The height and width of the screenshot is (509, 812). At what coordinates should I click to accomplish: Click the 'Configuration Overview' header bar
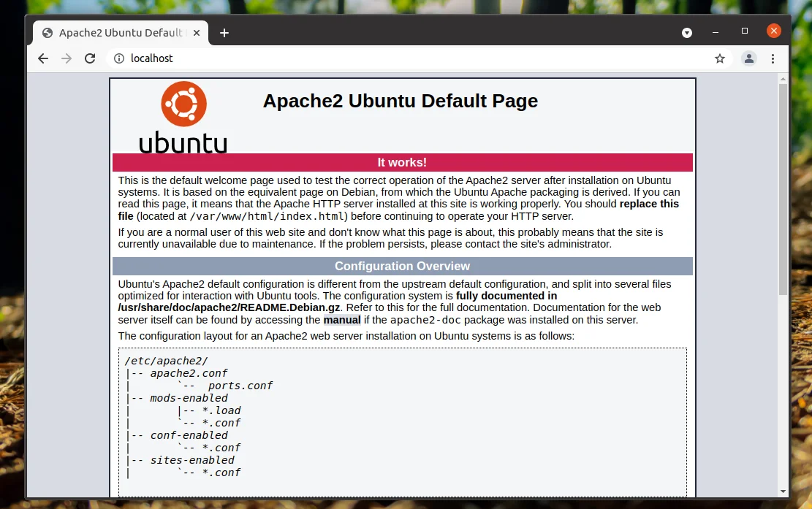click(x=402, y=266)
